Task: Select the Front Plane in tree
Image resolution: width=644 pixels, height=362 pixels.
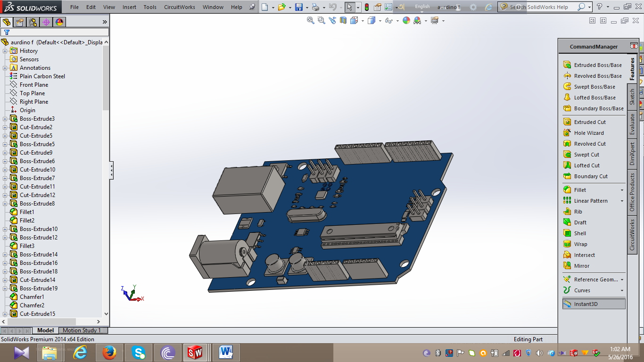Action: pos(29,85)
